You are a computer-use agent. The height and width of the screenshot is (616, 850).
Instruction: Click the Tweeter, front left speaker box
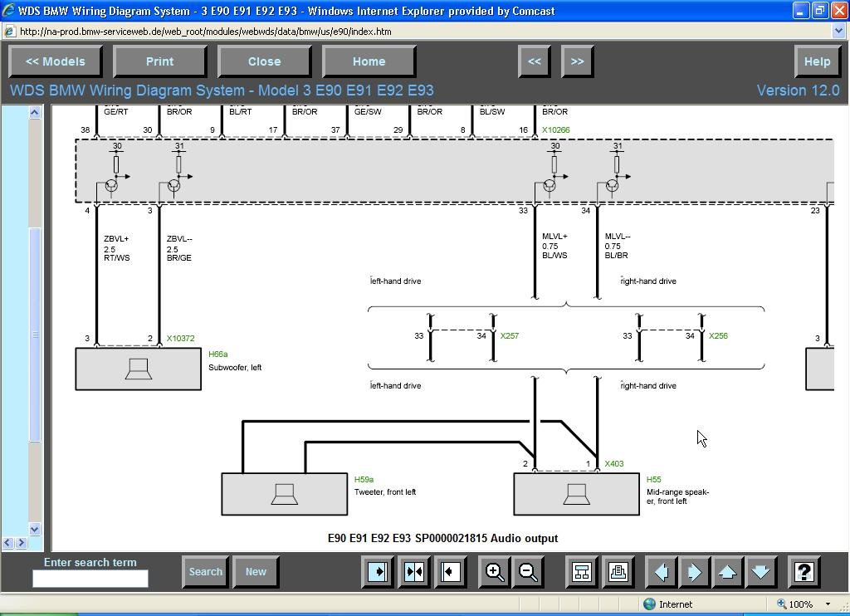[x=285, y=494]
